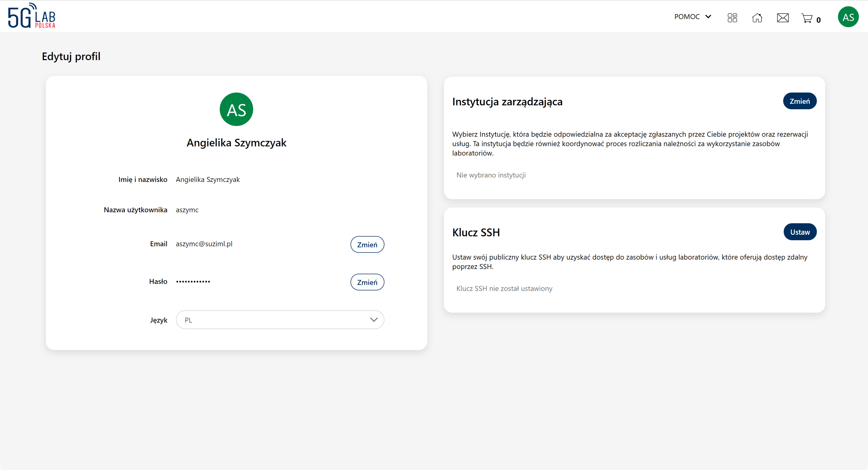Screen dimensions: 868x470
Task: Click the masked password dots
Action: click(x=193, y=281)
